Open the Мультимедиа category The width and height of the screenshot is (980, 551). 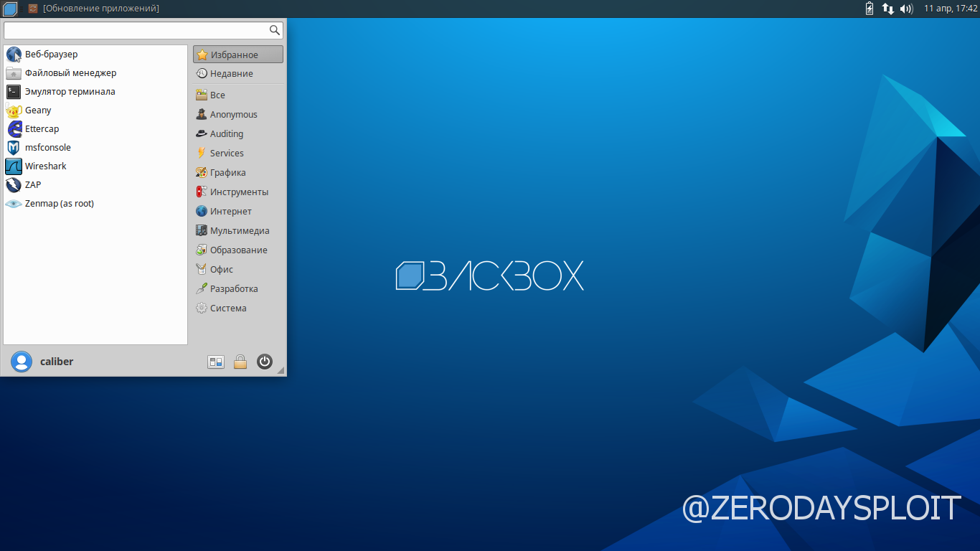pos(238,231)
